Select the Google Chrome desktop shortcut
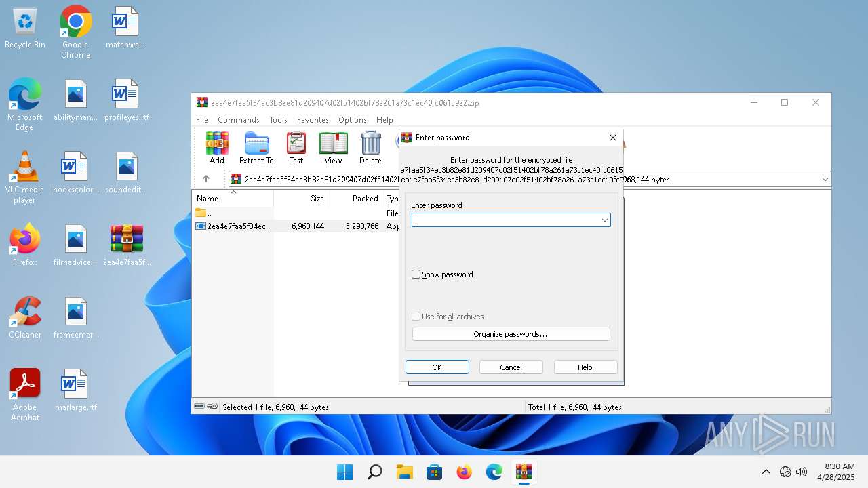The image size is (868, 488). (75, 32)
